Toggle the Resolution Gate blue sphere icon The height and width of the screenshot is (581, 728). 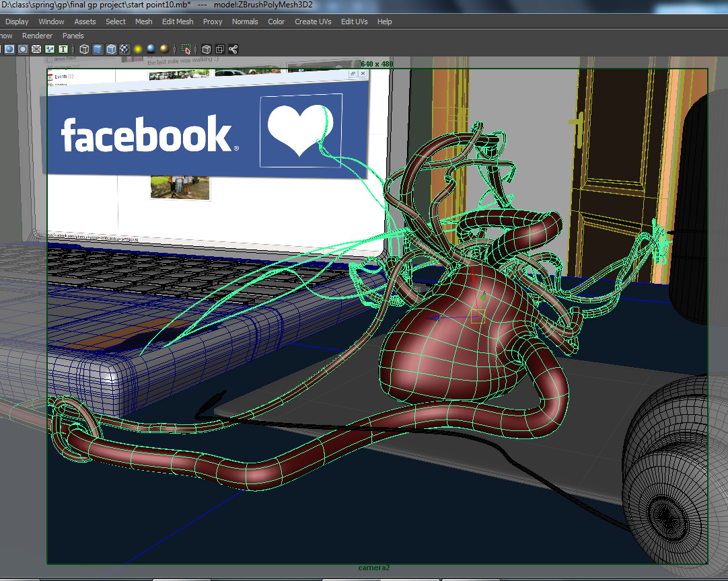(x=9, y=49)
